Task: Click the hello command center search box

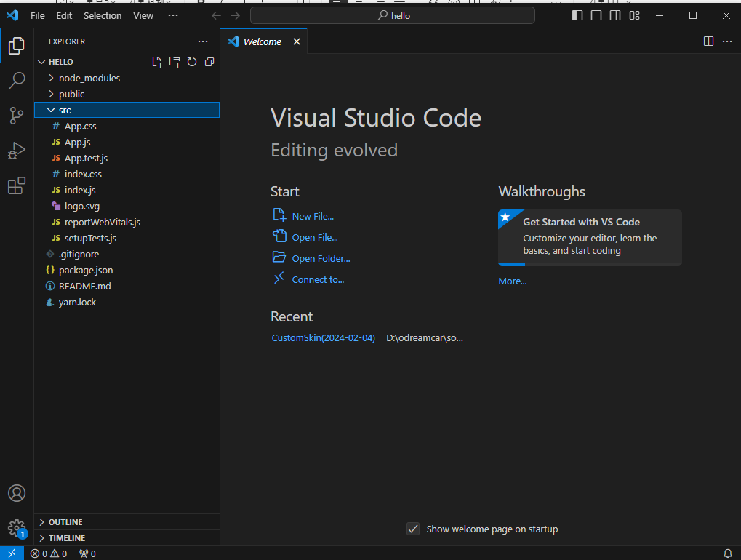Action: [x=393, y=15]
